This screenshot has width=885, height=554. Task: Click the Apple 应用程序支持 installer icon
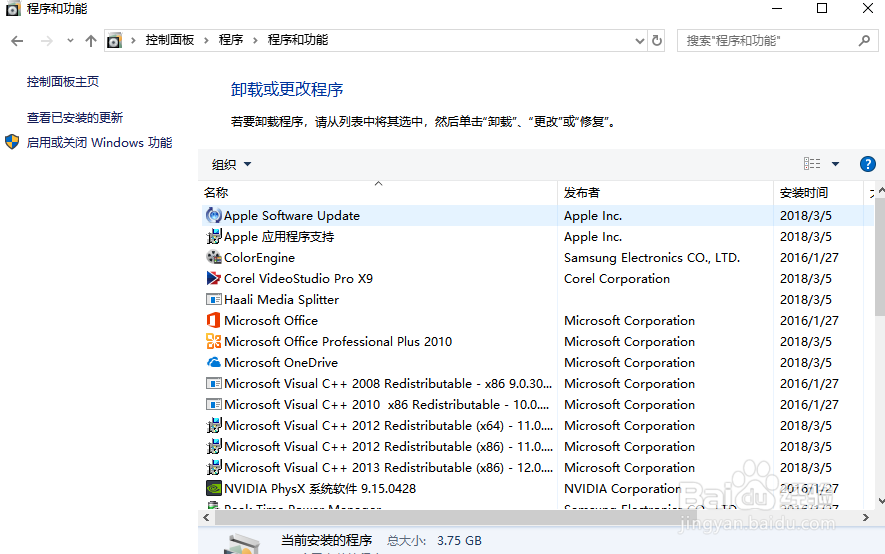(213, 236)
